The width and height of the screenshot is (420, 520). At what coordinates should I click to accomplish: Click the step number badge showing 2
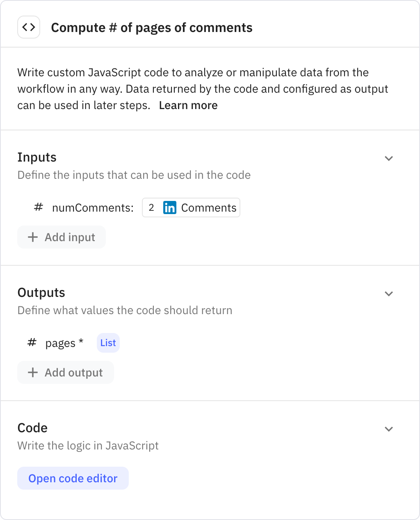point(151,208)
